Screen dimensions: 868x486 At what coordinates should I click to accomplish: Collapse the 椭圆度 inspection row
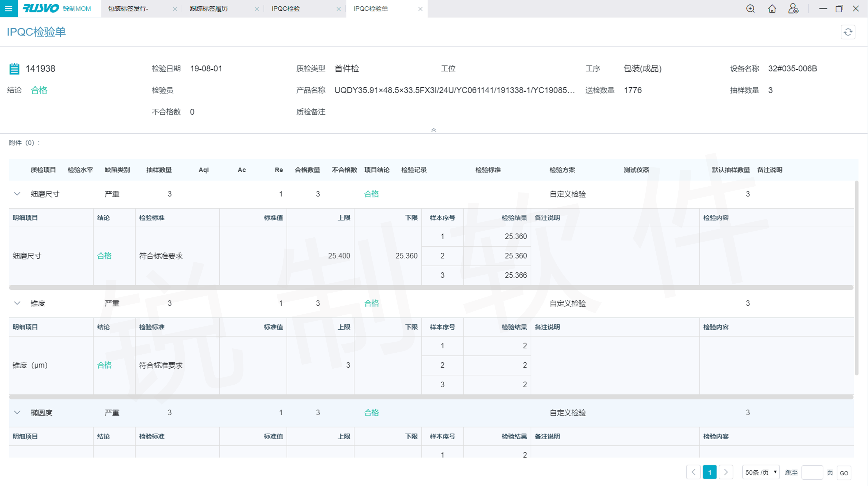17,413
